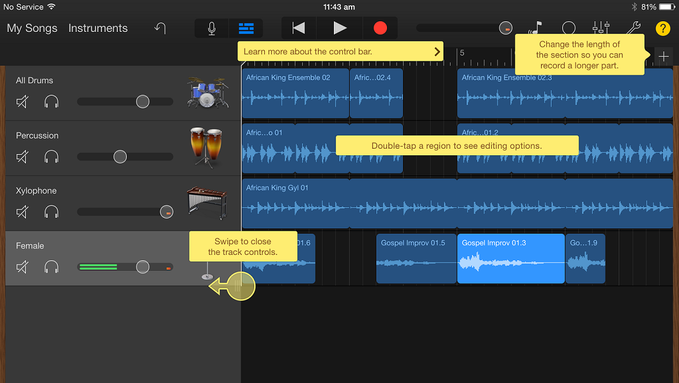This screenshot has height=383, width=679.
Task: Tap bar 5 on the ruler
Action: 462,53
